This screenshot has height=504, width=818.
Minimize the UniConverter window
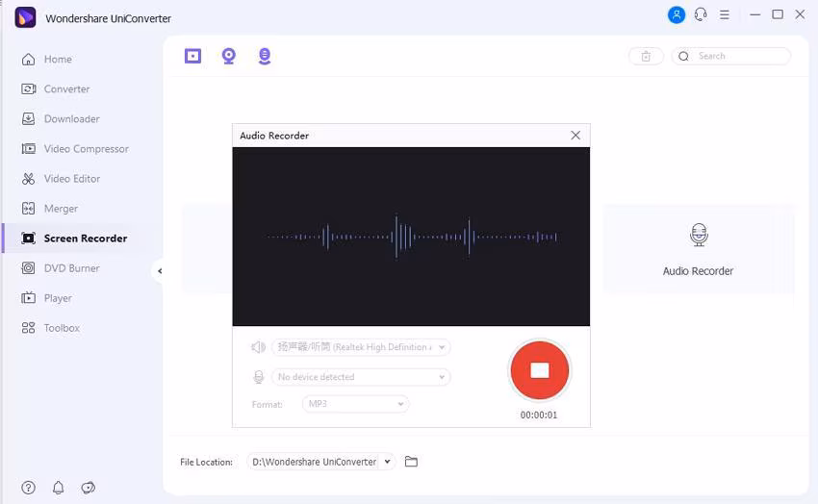754,14
